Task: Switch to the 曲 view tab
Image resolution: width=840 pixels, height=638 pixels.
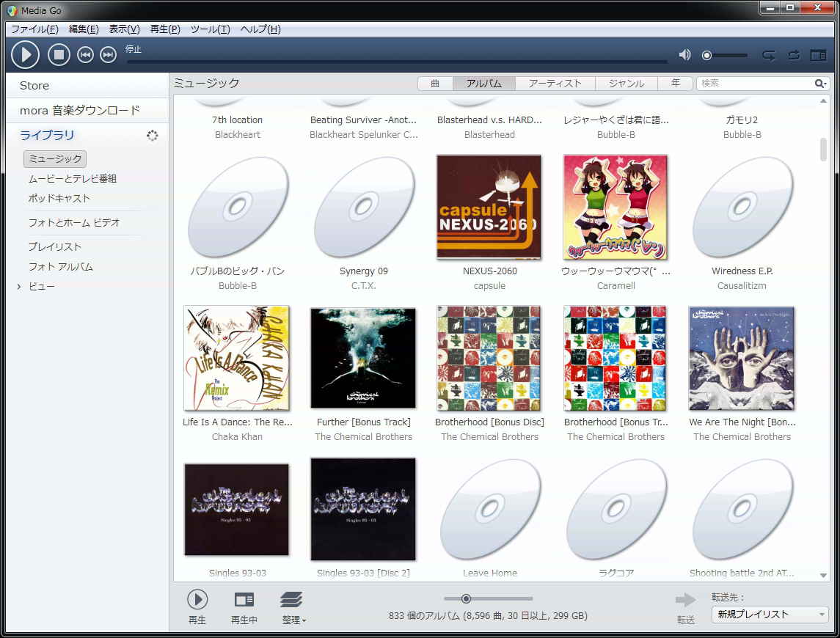Action: [435, 84]
